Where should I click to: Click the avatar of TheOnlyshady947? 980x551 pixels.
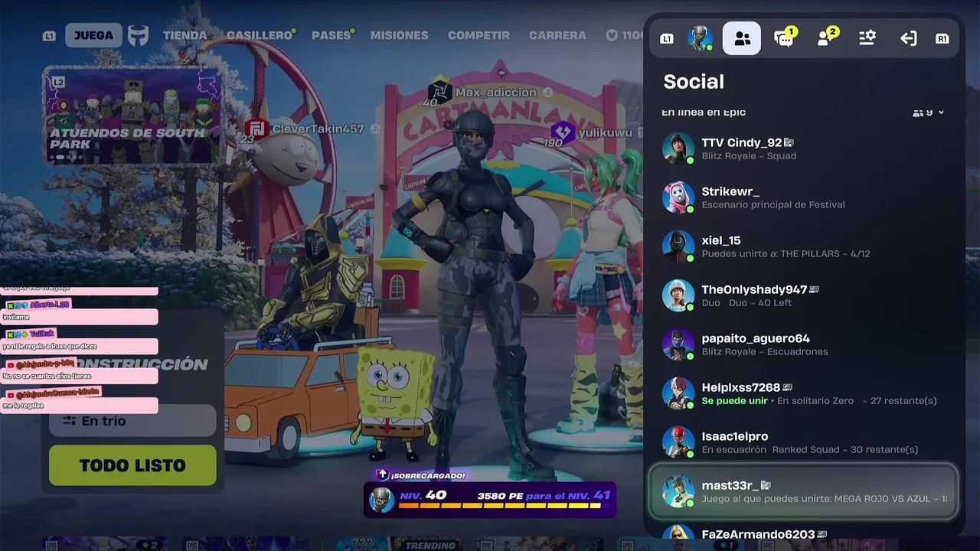pyautogui.click(x=678, y=295)
